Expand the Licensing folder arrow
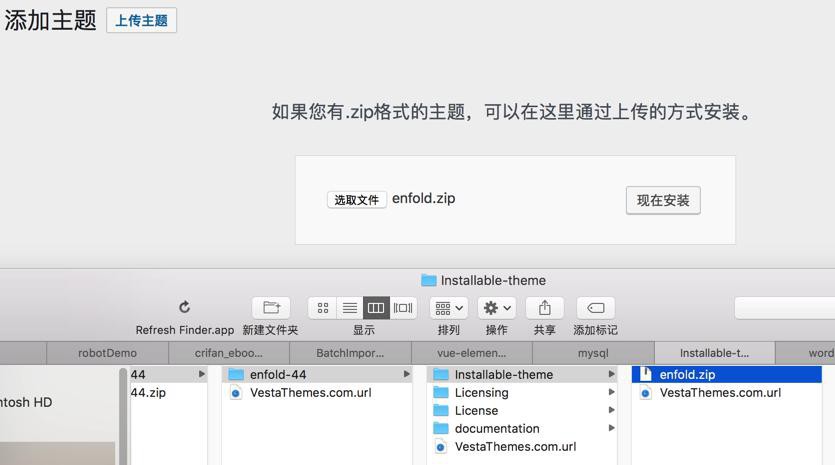Viewport: 835px width, 465px height. [611, 392]
